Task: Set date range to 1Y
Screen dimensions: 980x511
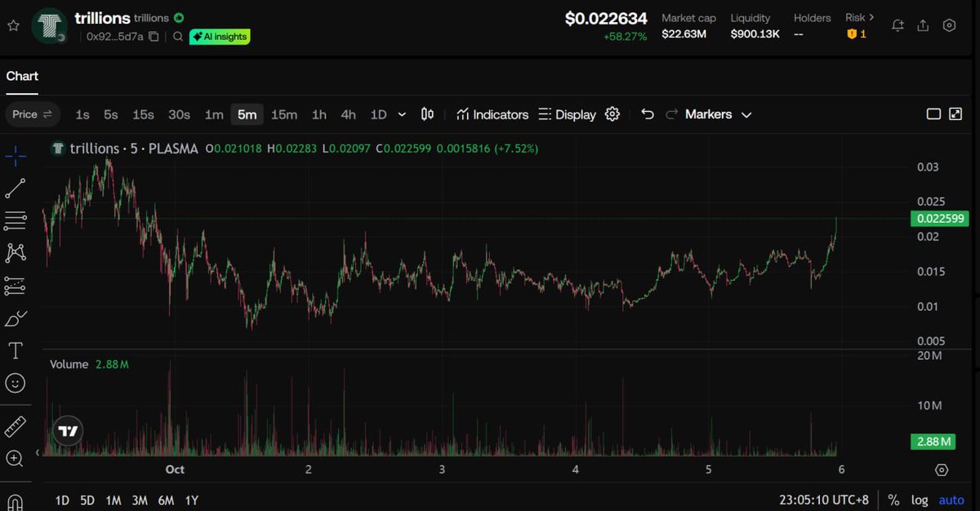Action: click(192, 500)
